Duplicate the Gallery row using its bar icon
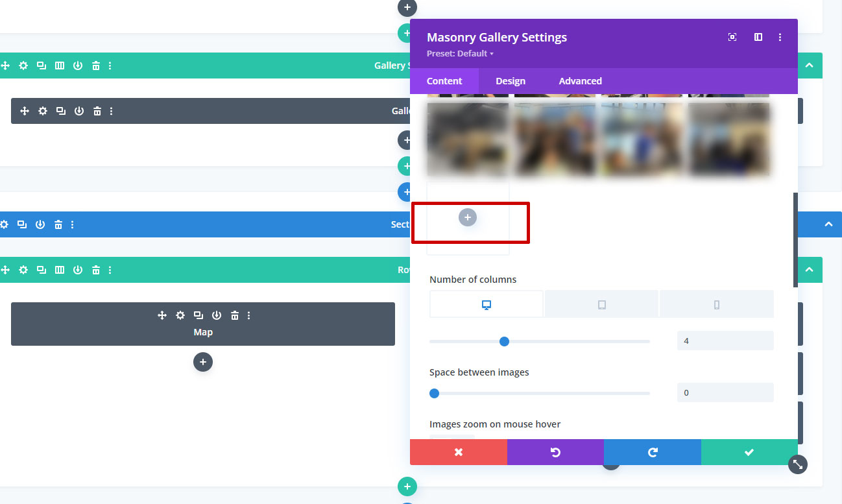 tap(42, 66)
